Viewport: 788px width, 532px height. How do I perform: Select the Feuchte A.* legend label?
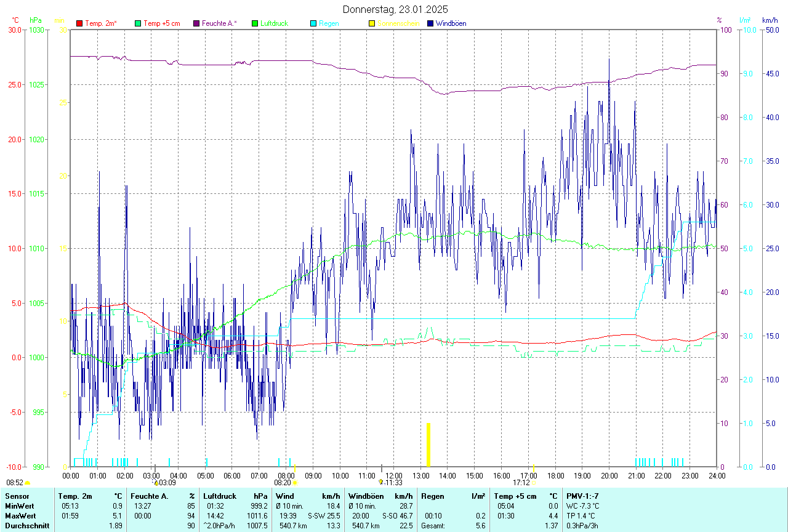(x=219, y=23)
